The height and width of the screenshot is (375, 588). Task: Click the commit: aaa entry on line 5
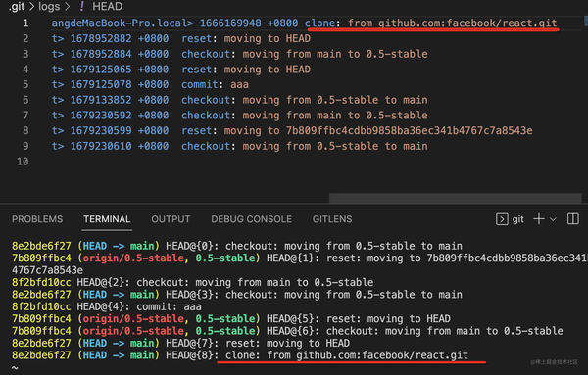[215, 84]
